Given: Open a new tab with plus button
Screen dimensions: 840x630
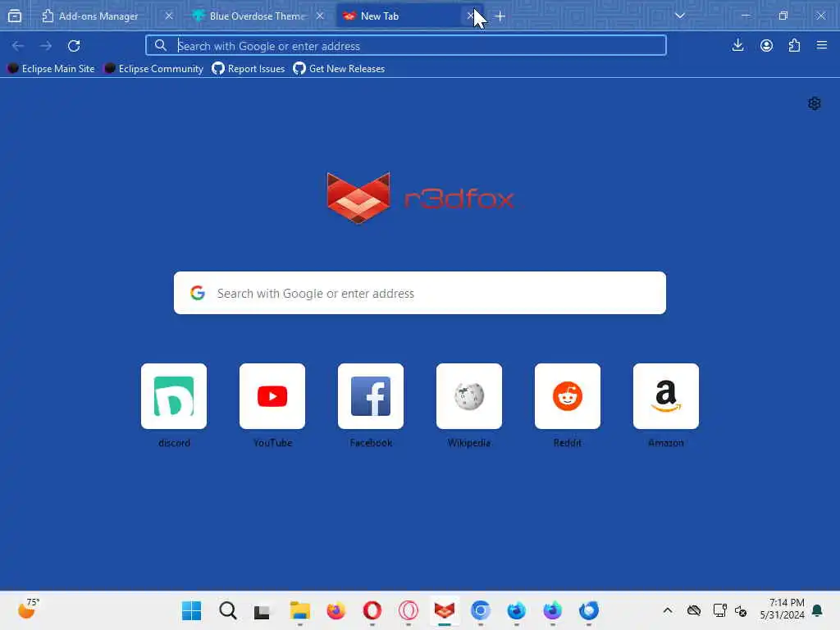Looking at the screenshot, I should [500, 16].
